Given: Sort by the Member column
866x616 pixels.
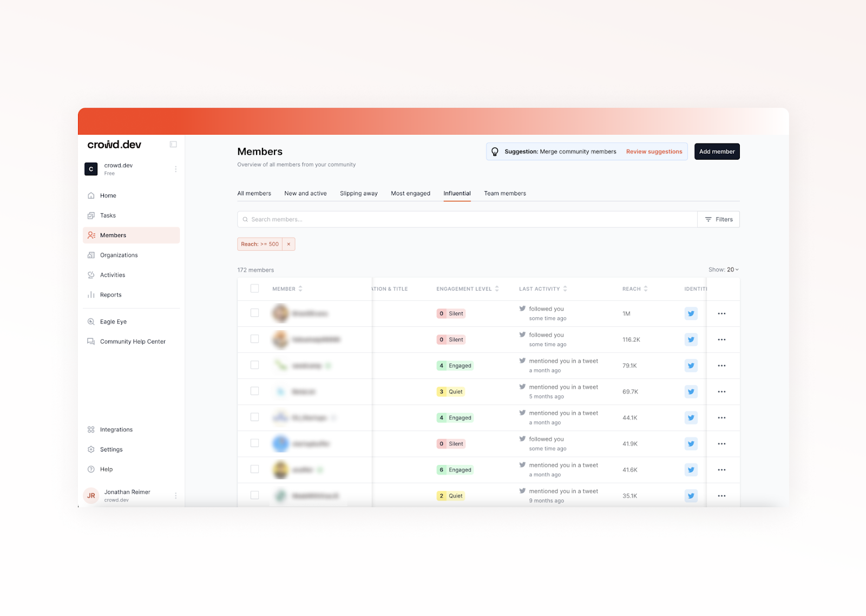Looking at the screenshot, I should pos(287,289).
